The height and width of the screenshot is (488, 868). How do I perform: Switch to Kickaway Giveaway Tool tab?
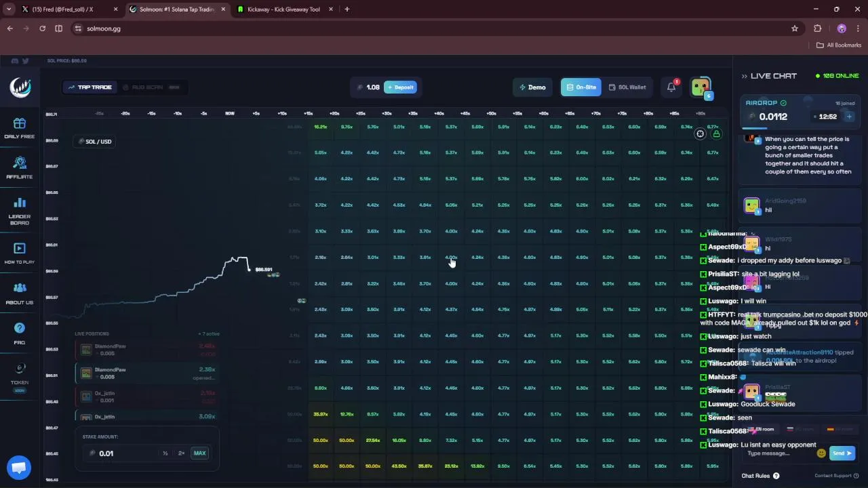(x=283, y=9)
